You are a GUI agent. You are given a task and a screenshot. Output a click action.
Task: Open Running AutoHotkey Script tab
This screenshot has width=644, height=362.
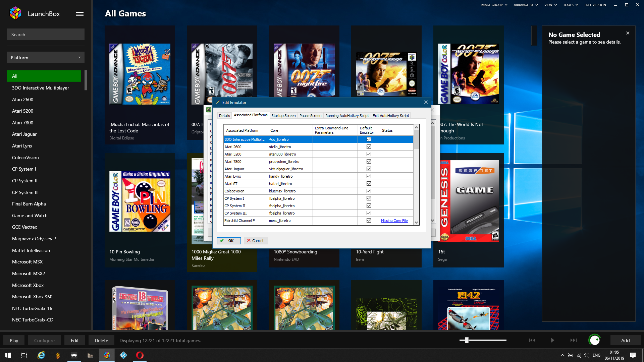pos(347,116)
